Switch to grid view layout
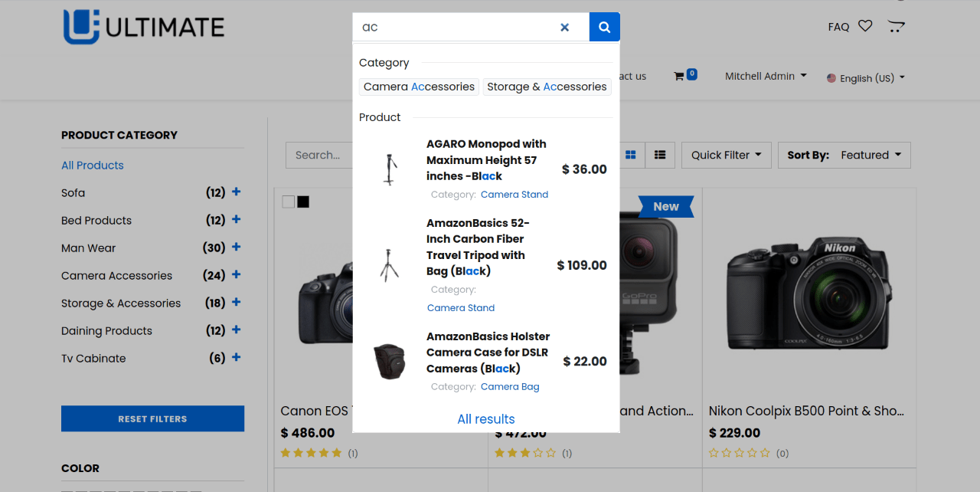 (631, 155)
